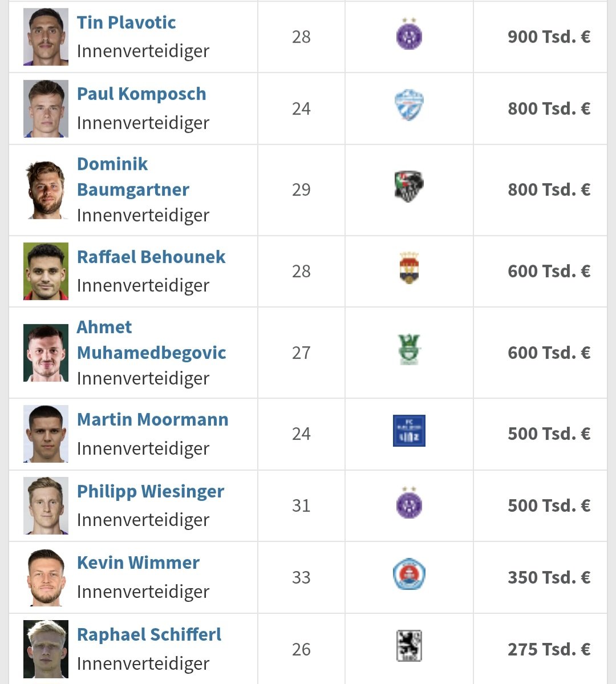Go to Ahmet Muhamedbegovic's player page

point(151,340)
